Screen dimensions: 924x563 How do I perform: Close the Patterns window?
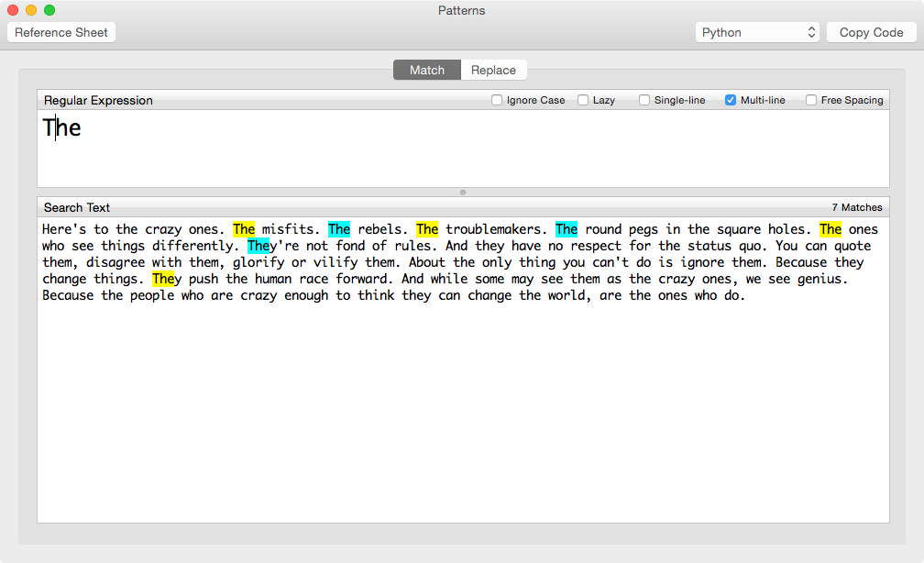(13, 10)
